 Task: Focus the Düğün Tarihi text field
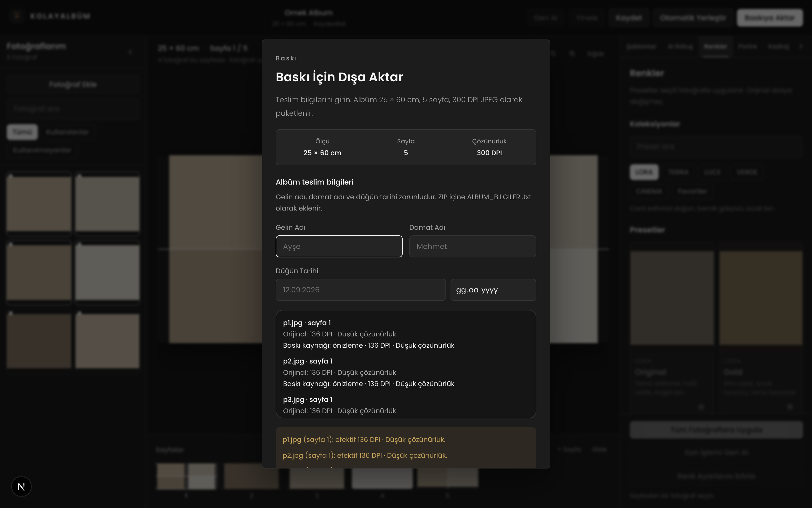(361, 290)
